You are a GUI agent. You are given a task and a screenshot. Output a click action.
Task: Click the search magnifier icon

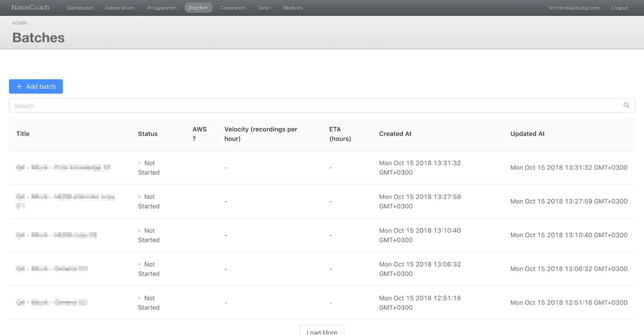pyautogui.click(x=626, y=105)
